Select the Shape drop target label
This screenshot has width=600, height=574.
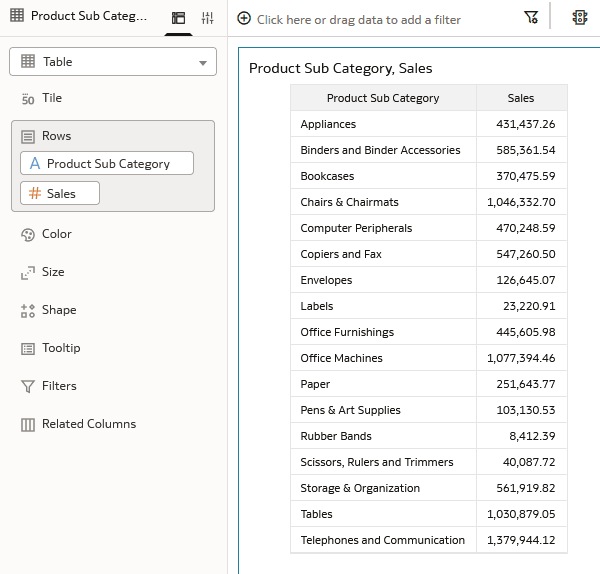[x=59, y=310]
